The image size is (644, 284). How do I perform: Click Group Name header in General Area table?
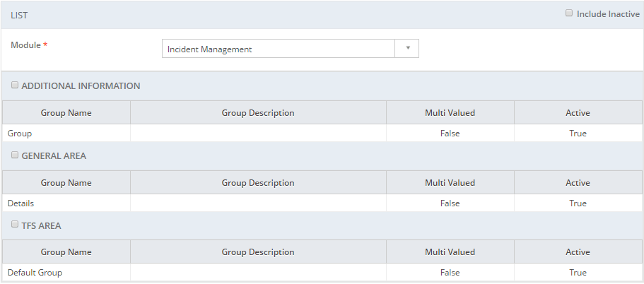click(x=66, y=183)
